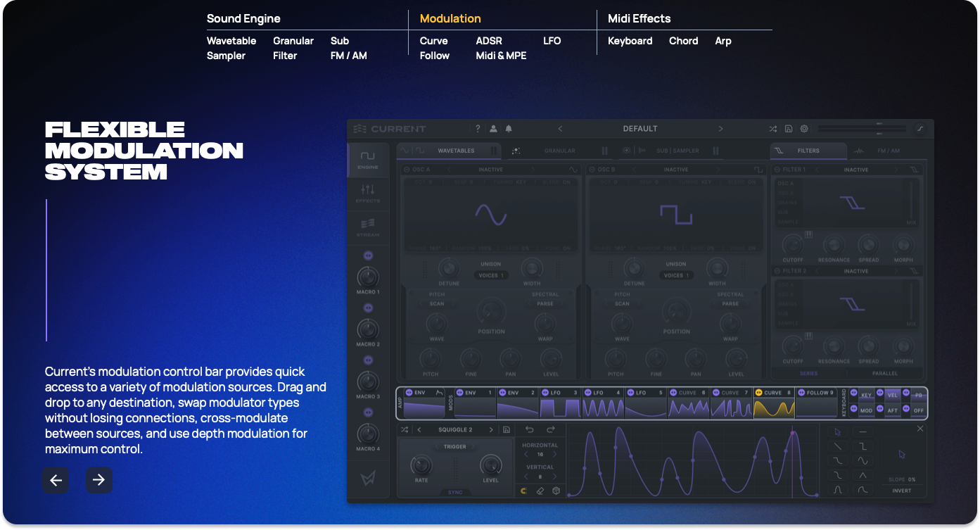The image size is (980, 530).
Task: Switch to next curve after Squiggle 2
Action: (491, 430)
